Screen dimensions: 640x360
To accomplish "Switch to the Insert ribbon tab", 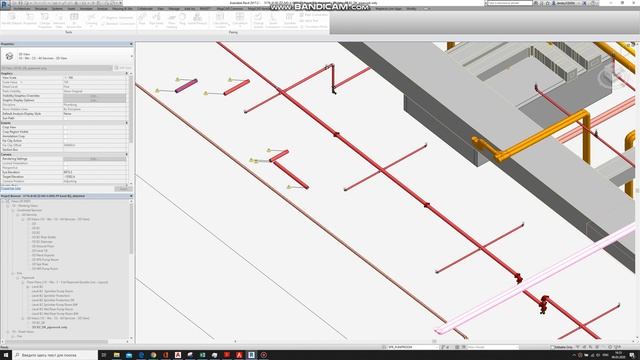I will pyautogui.click(x=71, y=9).
